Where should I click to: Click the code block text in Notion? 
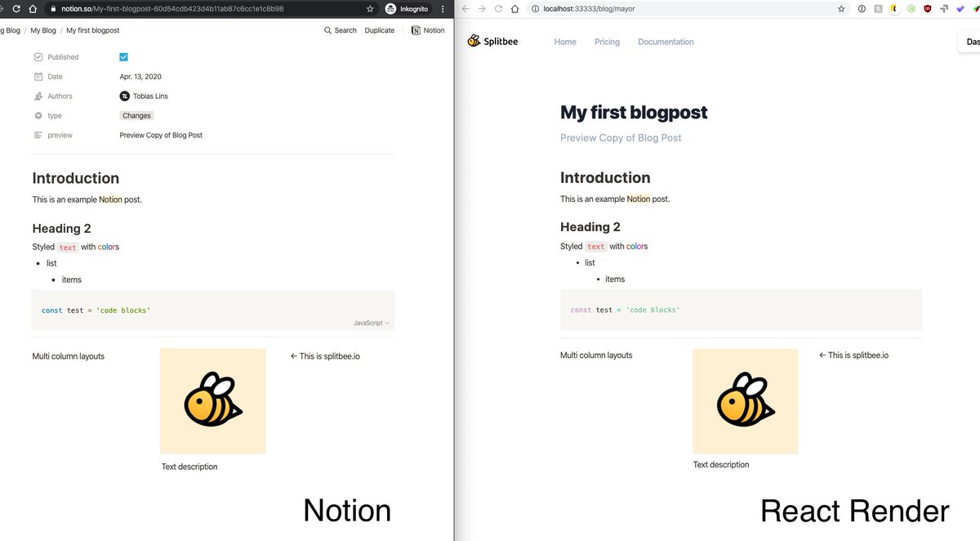point(96,311)
